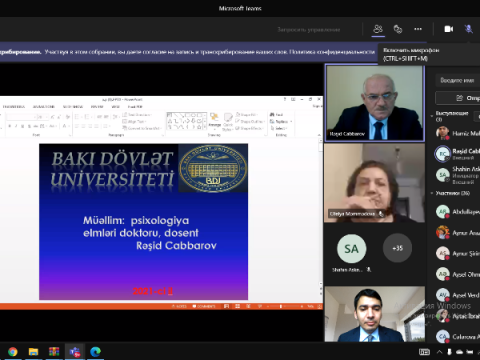The height and width of the screenshot is (360, 480).
Task: Select Hamiz in the presenters list
Action: pyautogui.click(x=457, y=133)
